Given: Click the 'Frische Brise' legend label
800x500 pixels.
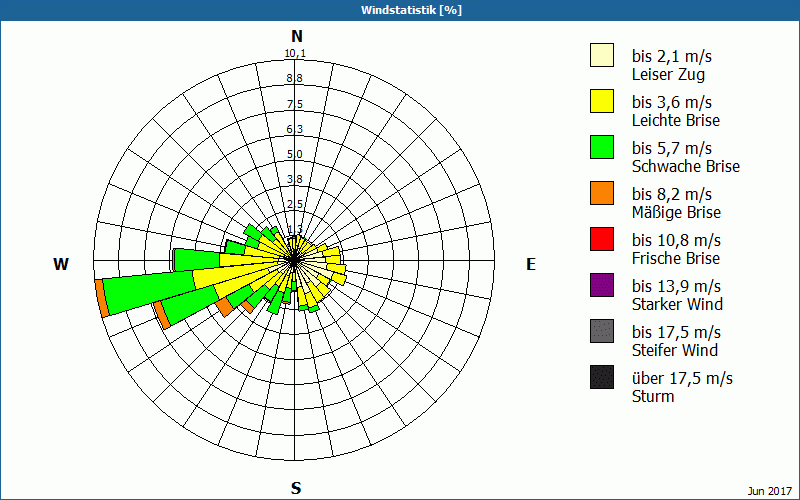Looking at the screenshot, I should 676,258.
